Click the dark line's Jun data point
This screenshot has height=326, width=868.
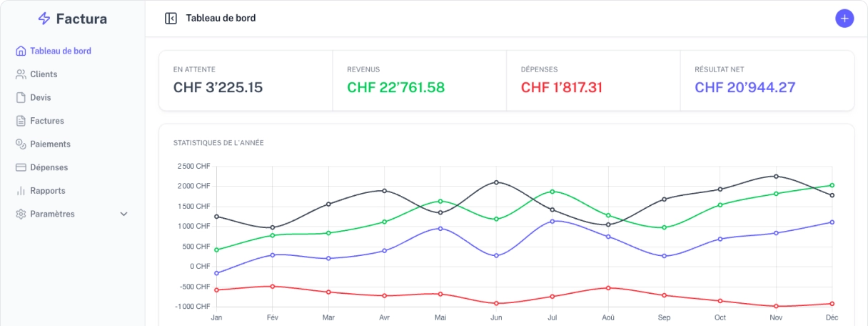click(496, 182)
